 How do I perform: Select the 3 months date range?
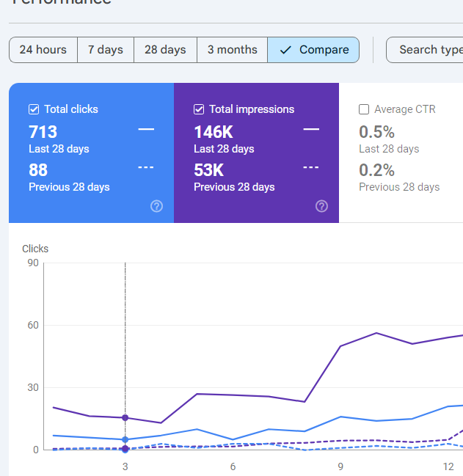point(232,50)
